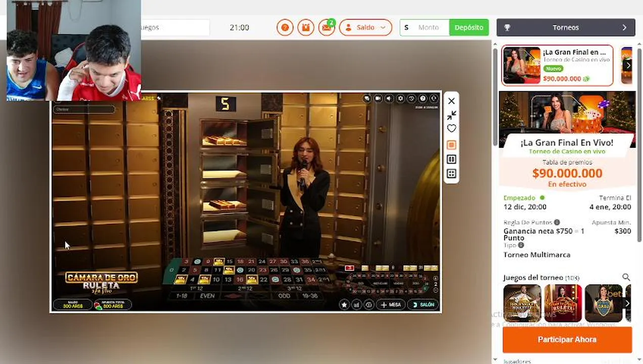
Task: Open the live chat icon in game
Action: pyautogui.click(x=367, y=99)
